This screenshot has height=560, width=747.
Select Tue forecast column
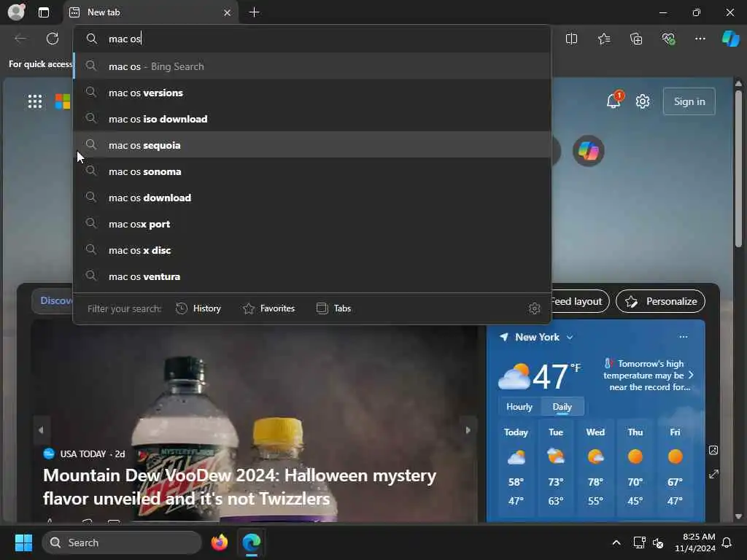(556, 467)
